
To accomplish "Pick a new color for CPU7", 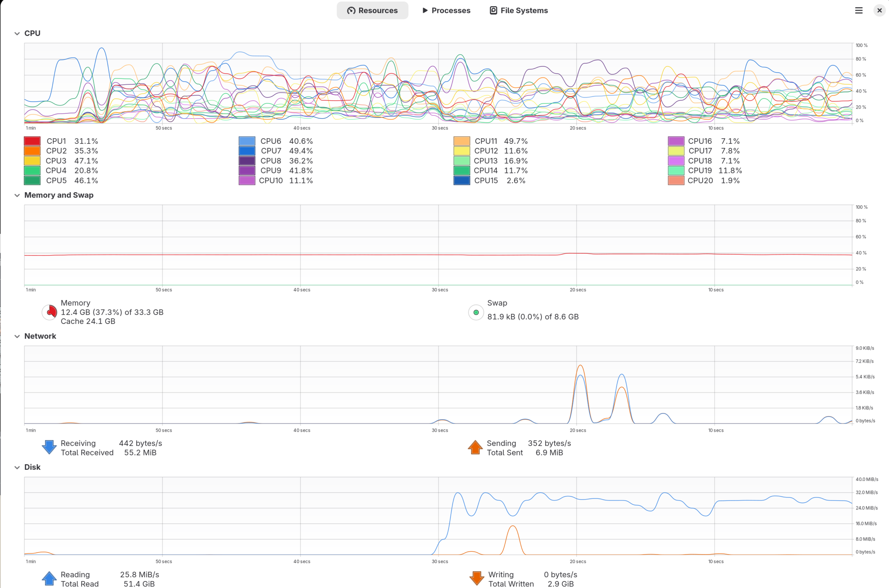I will pyautogui.click(x=247, y=151).
